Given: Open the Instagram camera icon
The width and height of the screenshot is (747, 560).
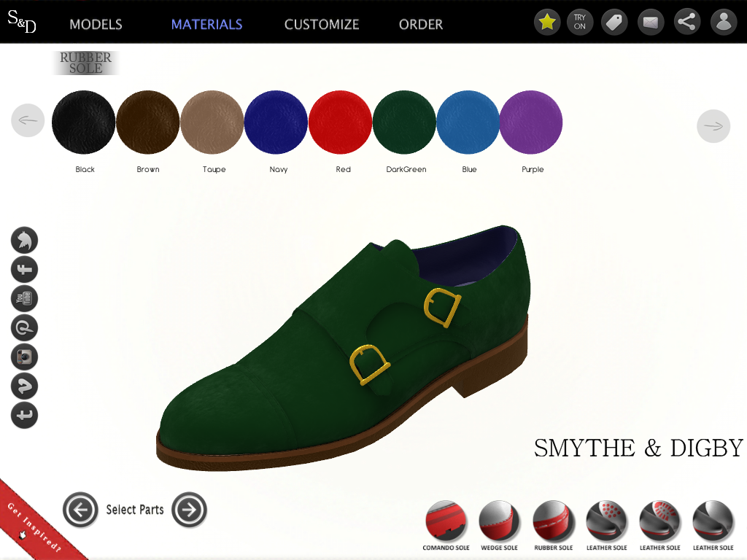Looking at the screenshot, I should [x=24, y=357].
